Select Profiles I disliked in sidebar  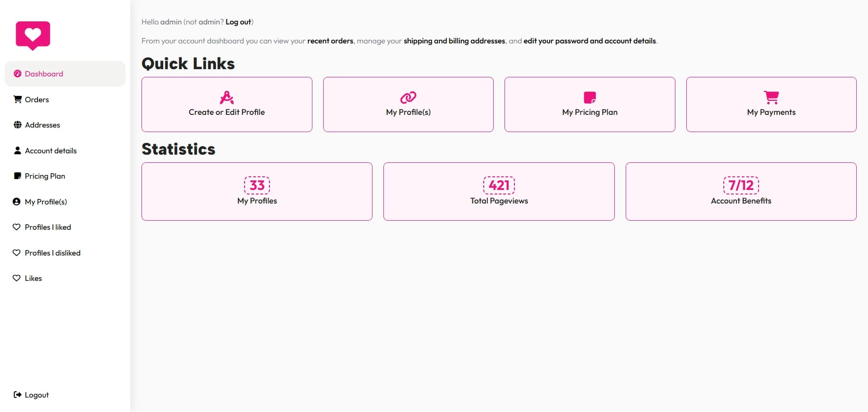pyautogui.click(x=52, y=253)
